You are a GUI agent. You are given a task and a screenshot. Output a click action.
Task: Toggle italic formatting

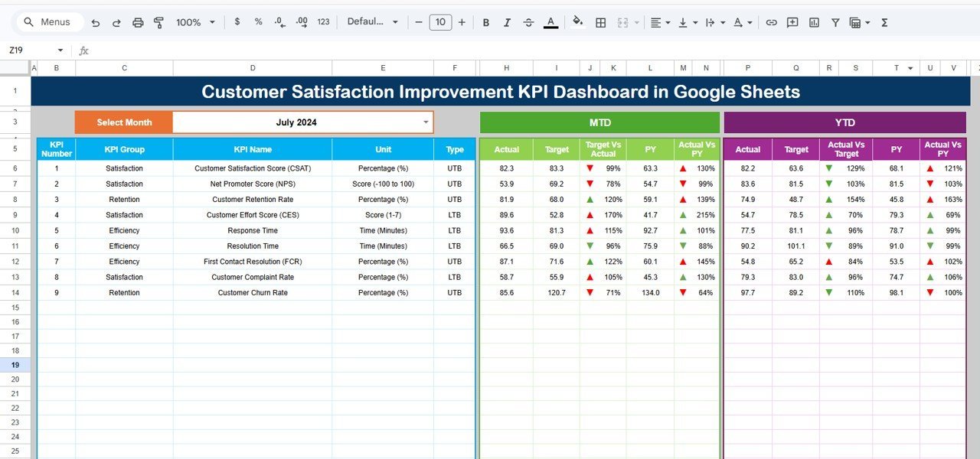point(507,22)
